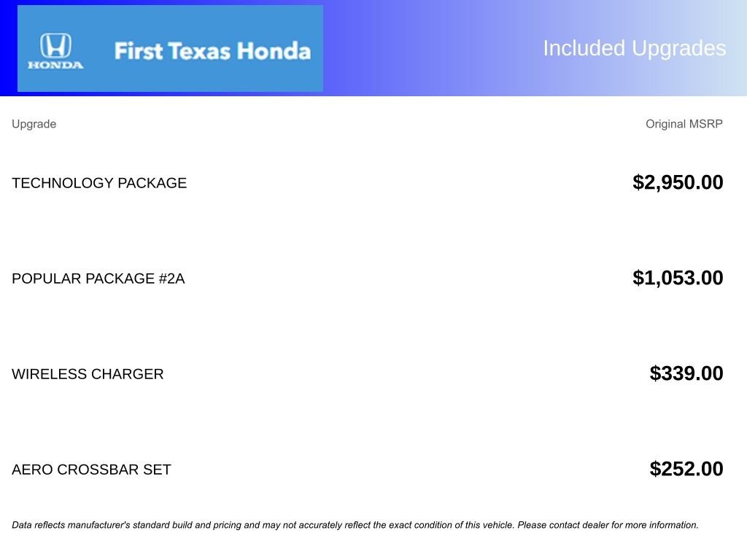Click the Upgrade column header
This screenshot has width=747, height=560.
click(x=34, y=124)
